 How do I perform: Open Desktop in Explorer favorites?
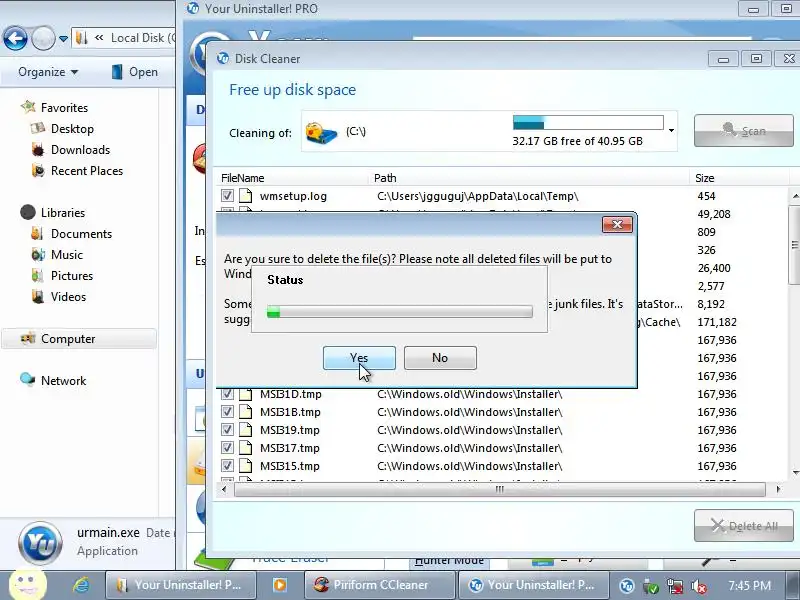pyautogui.click(x=72, y=129)
